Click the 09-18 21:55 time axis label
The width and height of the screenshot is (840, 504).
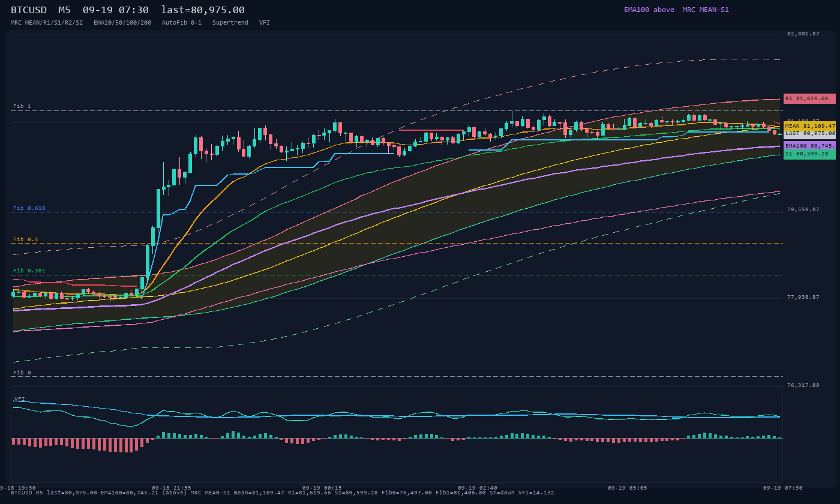172,488
